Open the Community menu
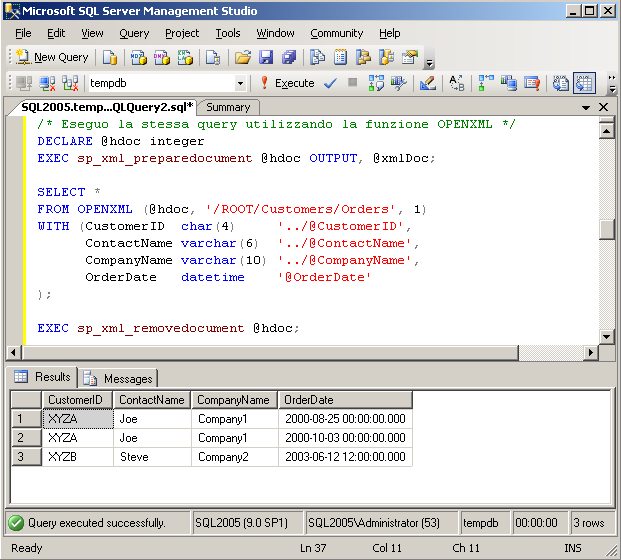 [x=337, y=33]
